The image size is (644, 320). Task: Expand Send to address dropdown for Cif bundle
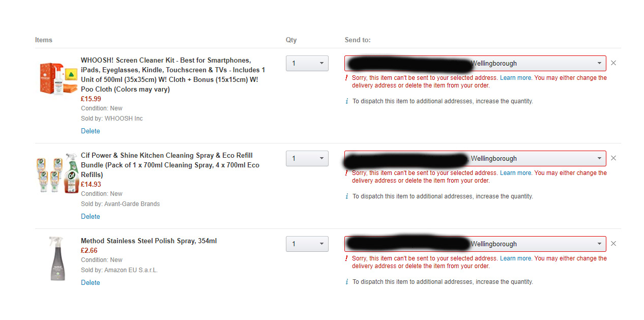(475, 158)
